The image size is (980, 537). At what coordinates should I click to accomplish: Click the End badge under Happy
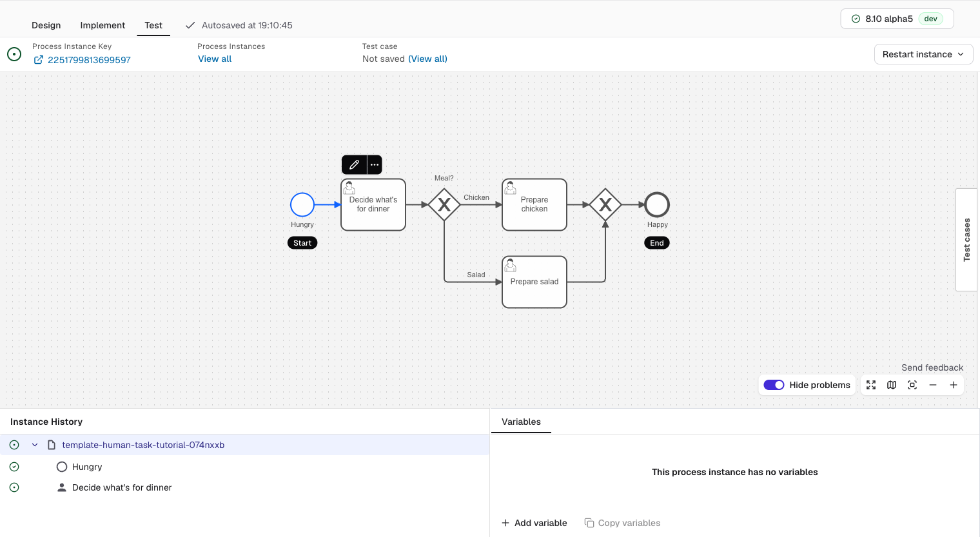[657, 243]
